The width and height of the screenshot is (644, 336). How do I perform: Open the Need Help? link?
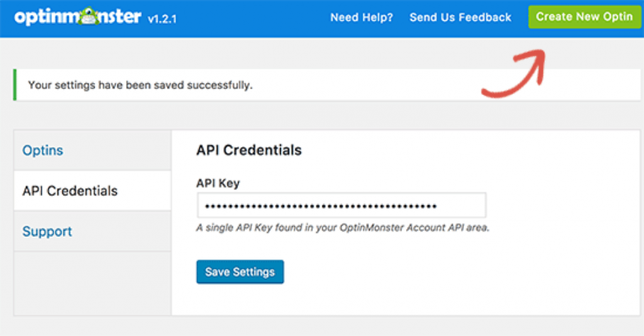pos(362,17)
